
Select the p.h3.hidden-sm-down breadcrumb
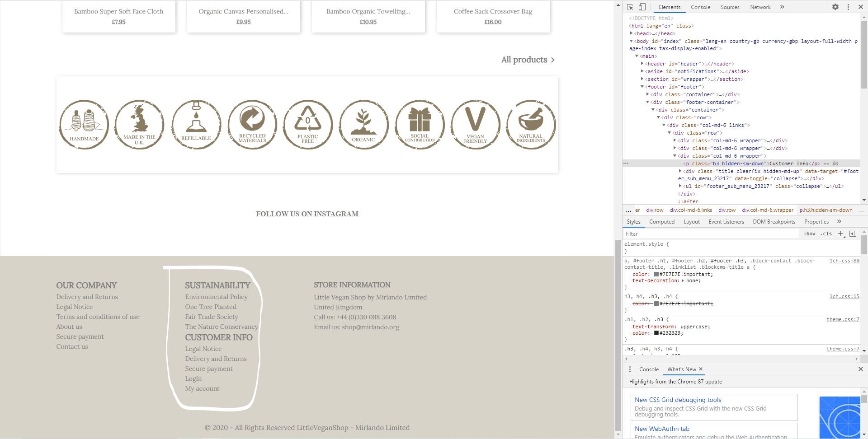click(x=826, y=210)
